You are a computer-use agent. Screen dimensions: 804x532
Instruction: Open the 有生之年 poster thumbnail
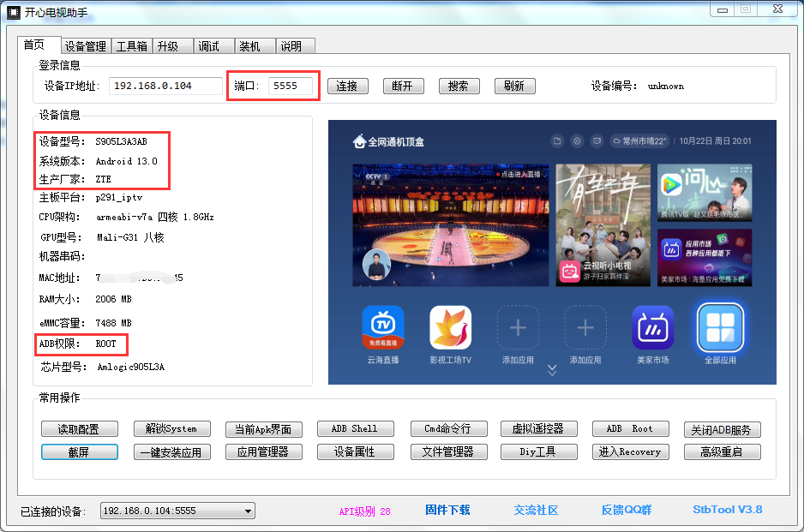603,225
